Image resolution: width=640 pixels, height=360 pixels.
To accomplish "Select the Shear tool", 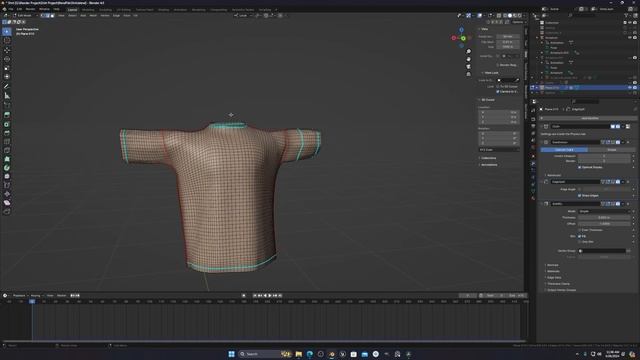I will (7, 202).
